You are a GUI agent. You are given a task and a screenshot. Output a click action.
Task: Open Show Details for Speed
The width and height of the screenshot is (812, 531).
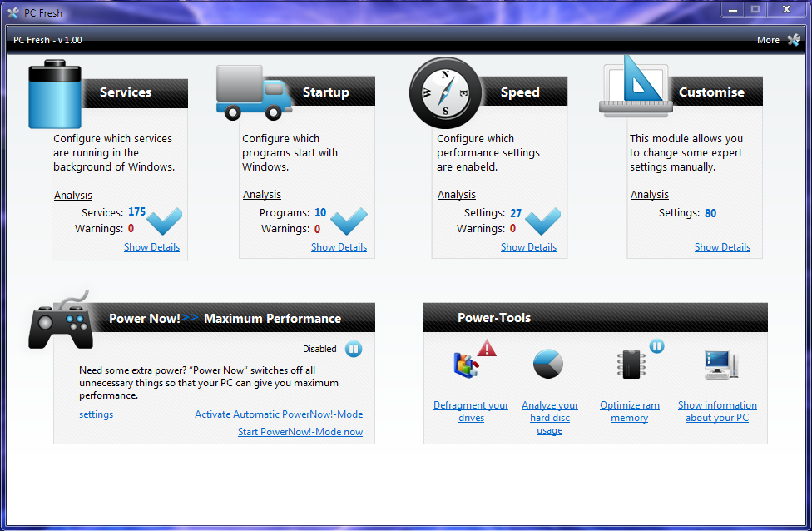click(529, 247)
